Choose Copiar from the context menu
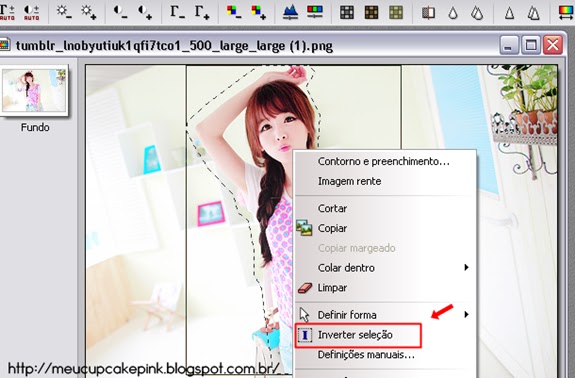Image resolution: width=575 pixels, height=378 pixels. tap(385, 228)
